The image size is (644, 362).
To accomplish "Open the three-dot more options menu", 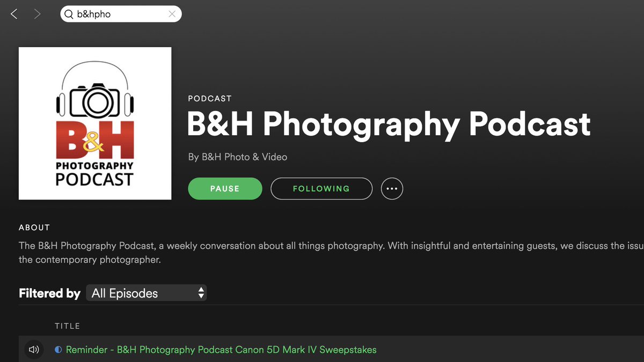I will pyautogui.click(x=392, y=189).
